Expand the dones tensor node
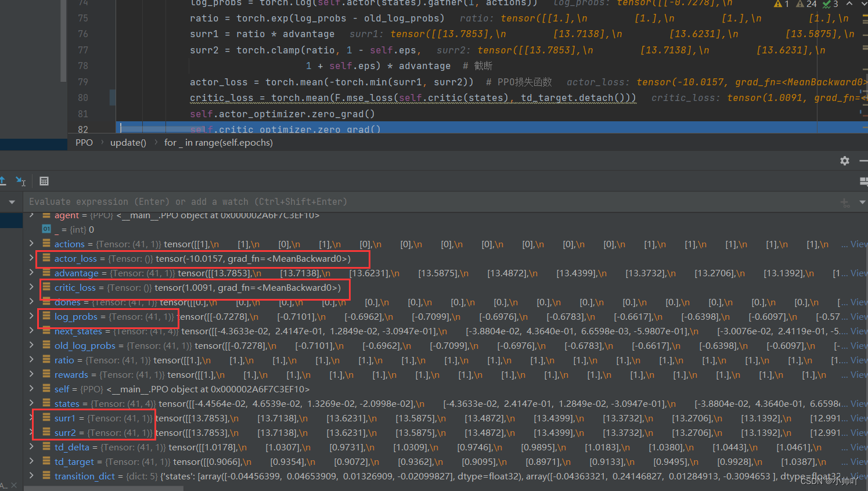Screen dimensions: 868x491 tap(31, 302)
